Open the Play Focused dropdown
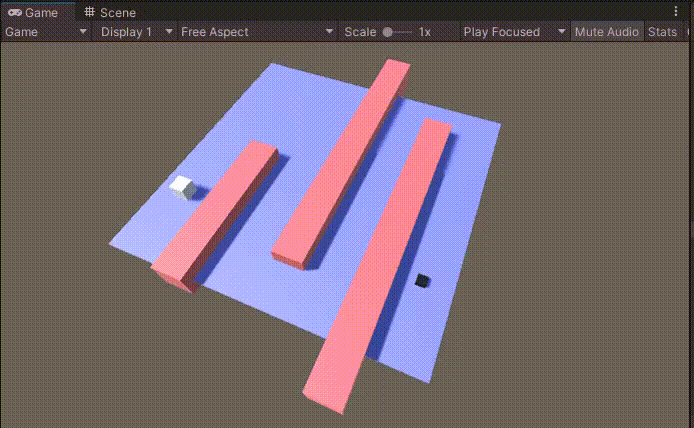The width and height of the screenshot is (694, 428). click(514, 32)
